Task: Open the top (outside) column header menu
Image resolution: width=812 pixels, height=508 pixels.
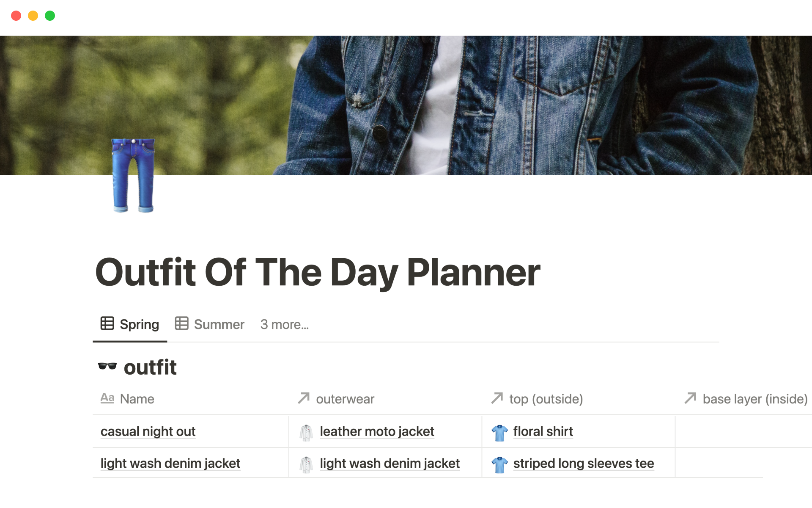Action: pos(546,399)
